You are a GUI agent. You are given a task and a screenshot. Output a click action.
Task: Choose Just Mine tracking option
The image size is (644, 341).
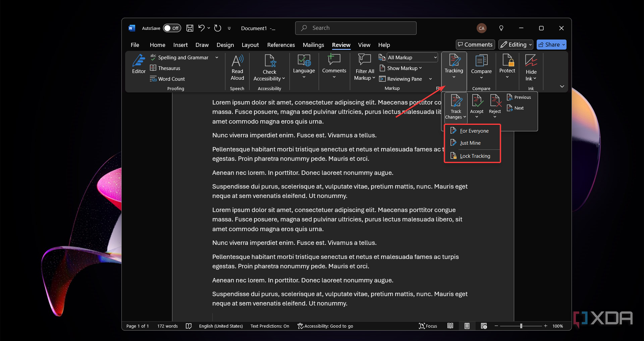[x=472, y=143]
